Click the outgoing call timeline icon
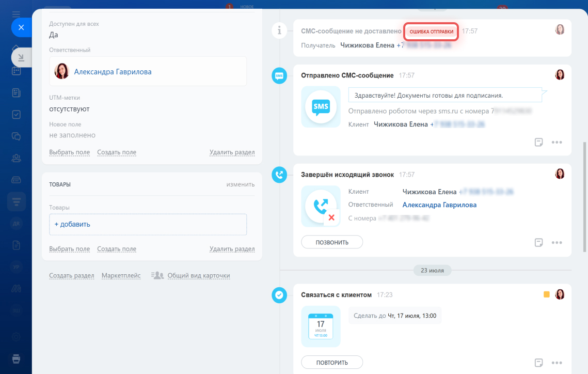The image size is (588, 374). click(x=279, y=175)
